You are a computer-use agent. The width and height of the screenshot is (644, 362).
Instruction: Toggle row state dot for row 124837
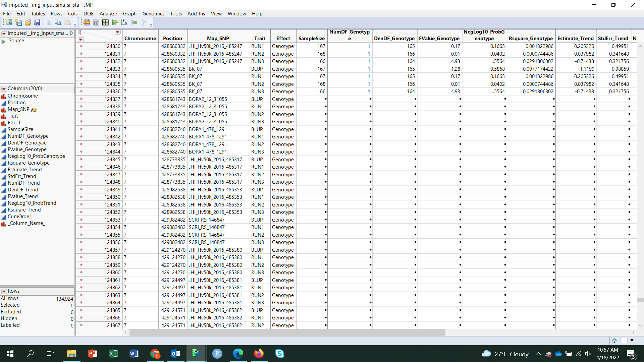click(81, 99)
